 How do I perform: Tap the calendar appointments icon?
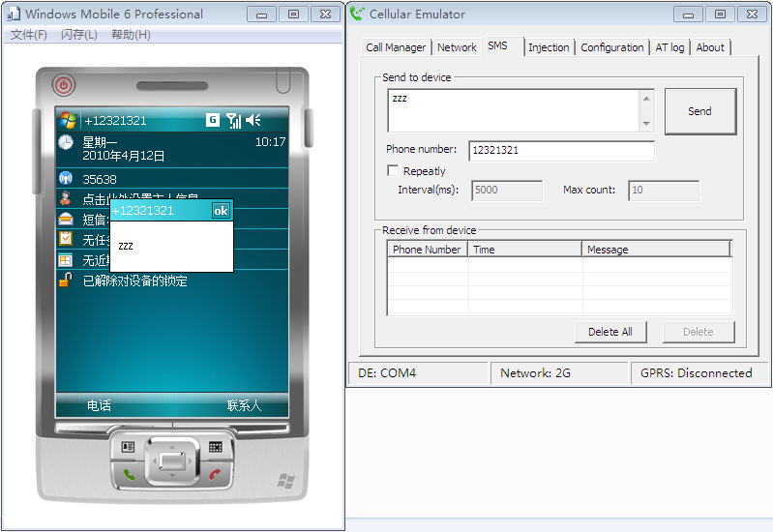pyautogui.click(x=65, y=260)
